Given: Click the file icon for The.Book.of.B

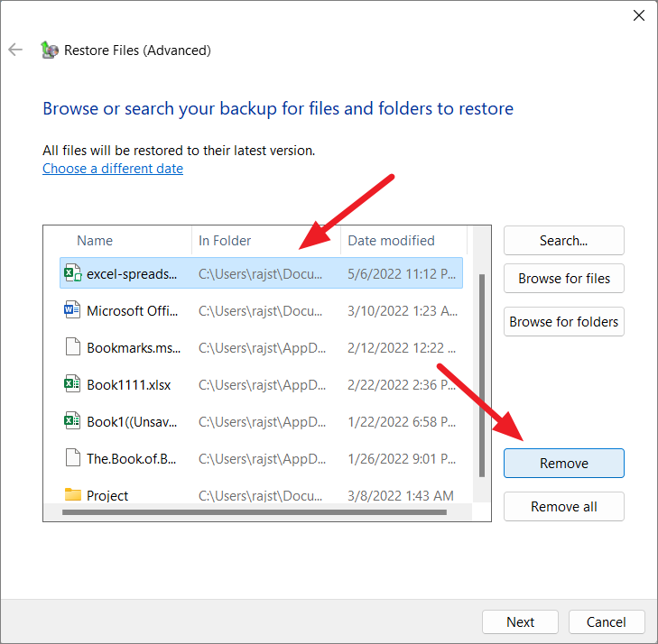Looking at the screenshot, I should 73,458.
